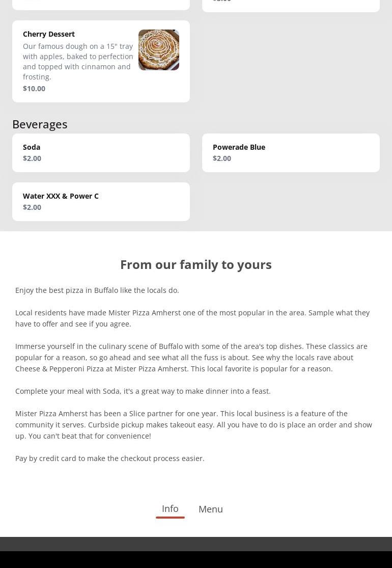Click the $10.00 Cherry Dessert price

coord(34,89)
